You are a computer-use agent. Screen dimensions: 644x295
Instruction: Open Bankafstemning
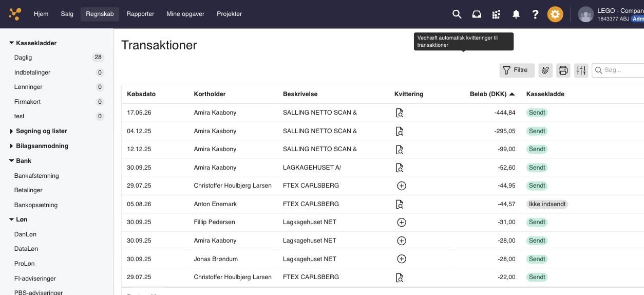(x=36, y=176)
